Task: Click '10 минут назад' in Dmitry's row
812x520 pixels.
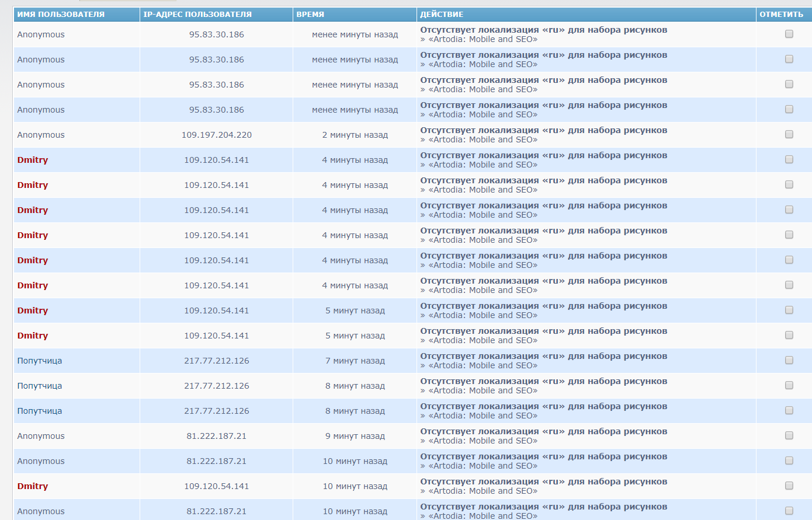Action: (x=355, y=486)
